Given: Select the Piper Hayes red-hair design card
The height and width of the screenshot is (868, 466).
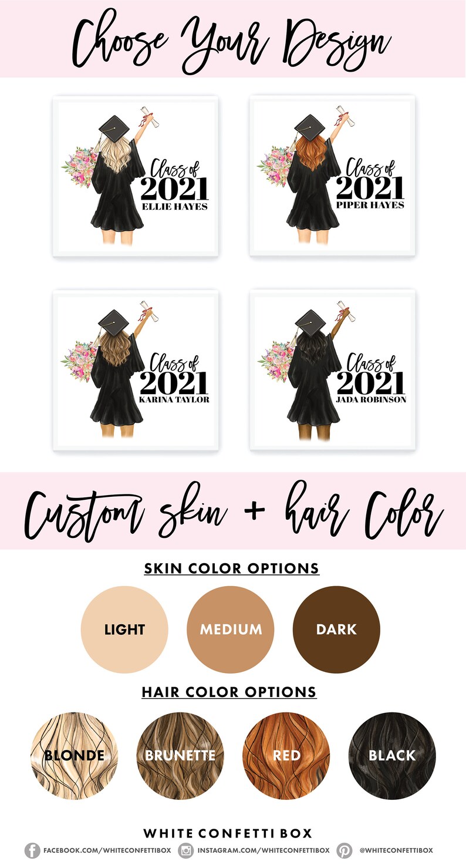Looking at the screenshot, I should click(332, 176).
